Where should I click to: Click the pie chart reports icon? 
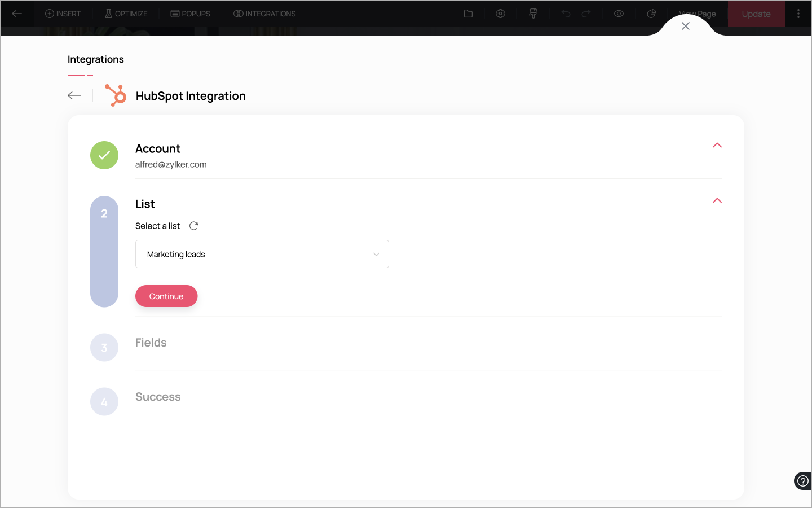tap(651, 14)
